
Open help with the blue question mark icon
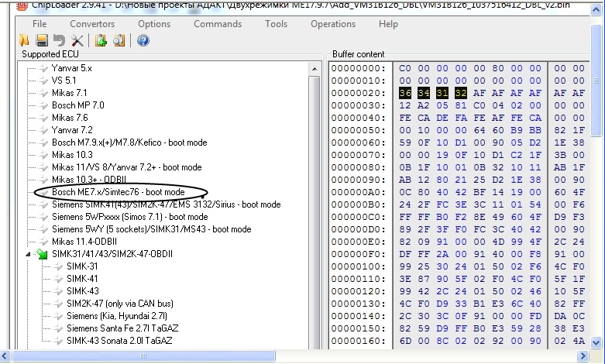click(143, 40)
